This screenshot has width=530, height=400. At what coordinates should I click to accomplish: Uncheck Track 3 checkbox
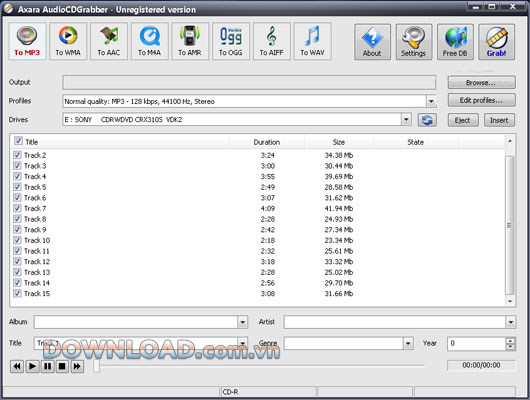(17, 166)
